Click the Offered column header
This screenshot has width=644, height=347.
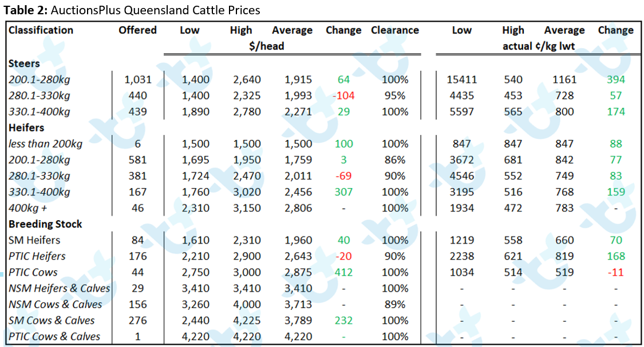[137, 30]
